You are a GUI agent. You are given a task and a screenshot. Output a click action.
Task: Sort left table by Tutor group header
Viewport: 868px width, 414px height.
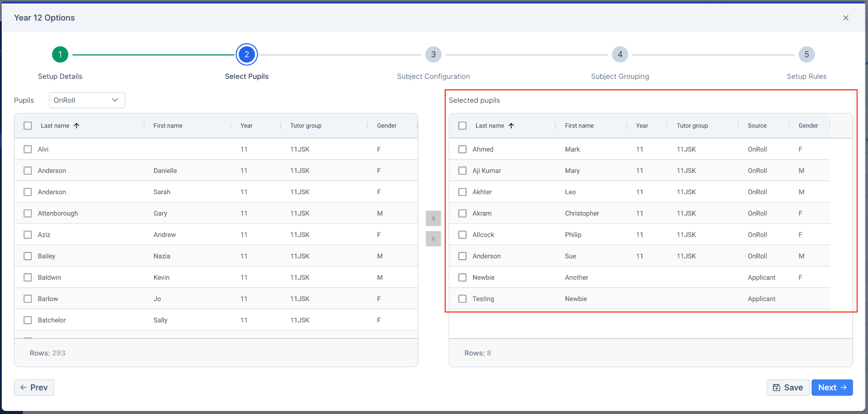click(x=306, y=126)
